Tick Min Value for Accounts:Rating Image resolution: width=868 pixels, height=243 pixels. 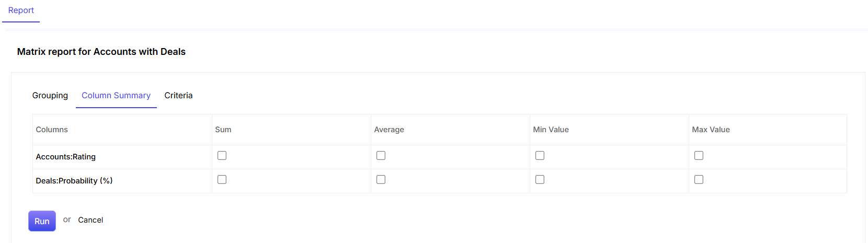540,156
